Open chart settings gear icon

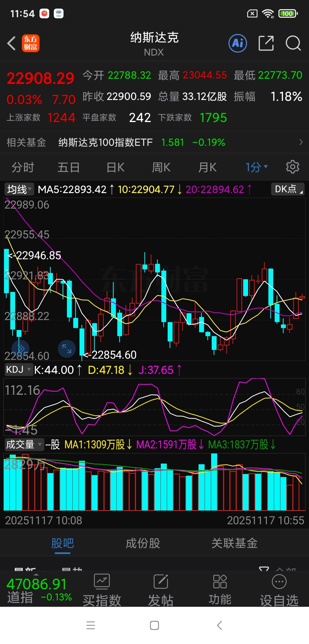(293, 167)
